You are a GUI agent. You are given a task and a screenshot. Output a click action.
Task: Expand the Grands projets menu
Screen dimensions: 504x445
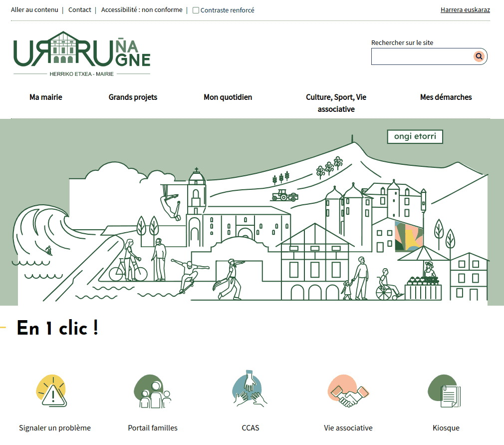coord(133,97)
